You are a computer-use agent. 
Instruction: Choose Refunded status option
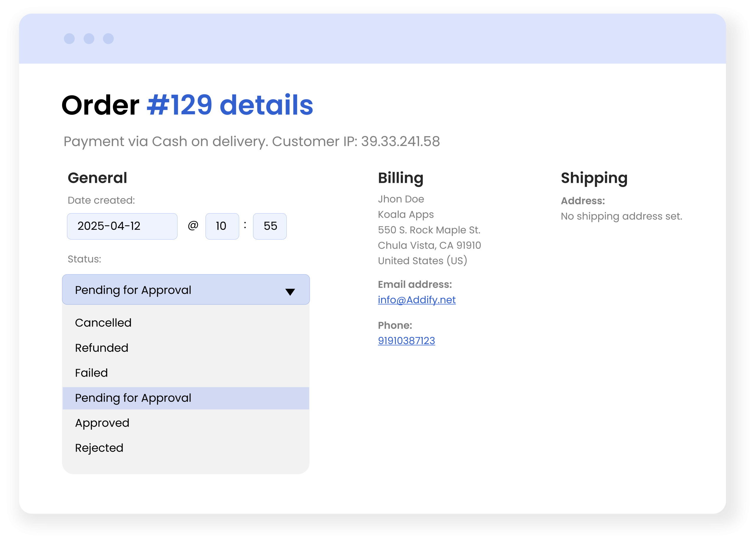click(x=101, y=348)
